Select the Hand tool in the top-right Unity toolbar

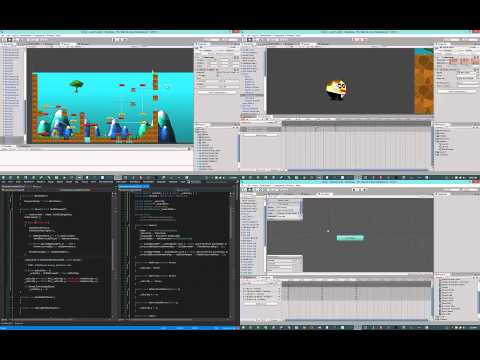(x=244, y=40)
